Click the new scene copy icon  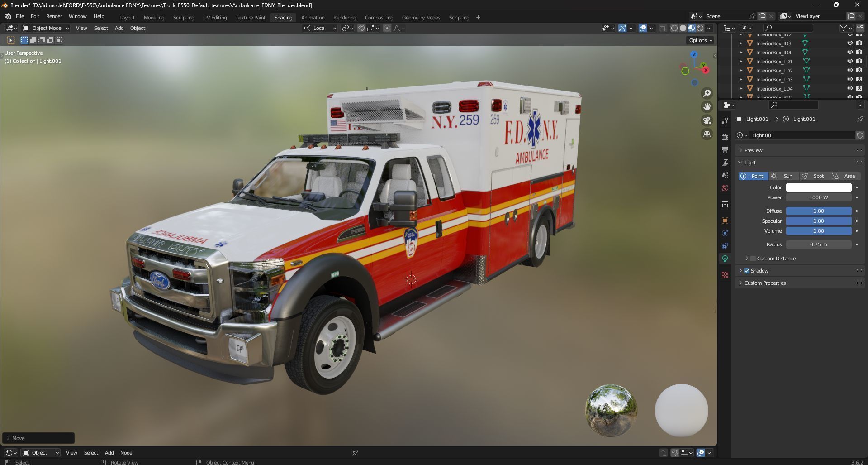(x=762, y=16)
